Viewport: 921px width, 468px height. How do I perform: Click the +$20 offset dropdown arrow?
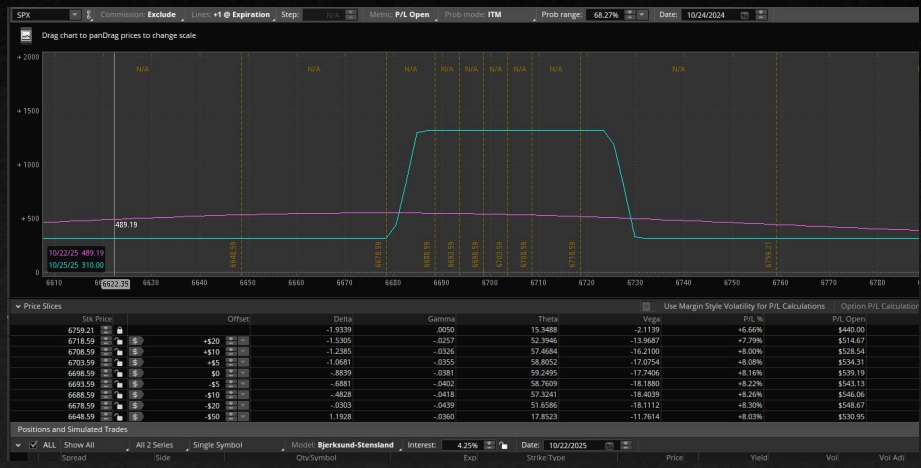tap(244, 340)
